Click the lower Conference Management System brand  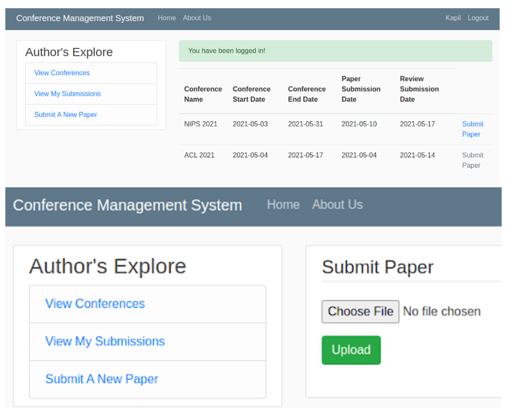click(x=127, y=205)
